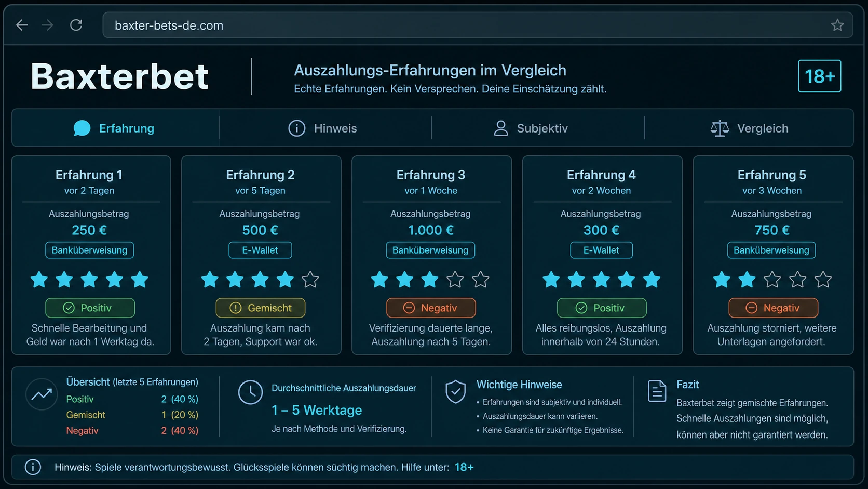
Task: Click the 1 – 5 Werktage value
Action: tap(317, 410)
